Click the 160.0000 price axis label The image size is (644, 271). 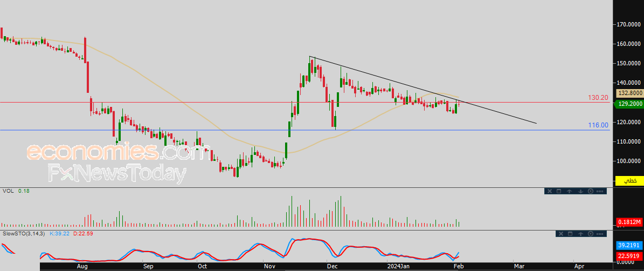[x=629, y=44]
